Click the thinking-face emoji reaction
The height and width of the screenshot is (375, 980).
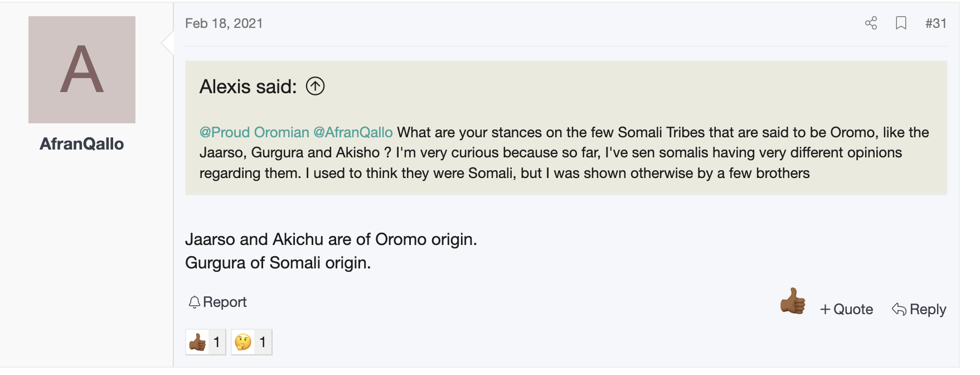tap(243, 342)
